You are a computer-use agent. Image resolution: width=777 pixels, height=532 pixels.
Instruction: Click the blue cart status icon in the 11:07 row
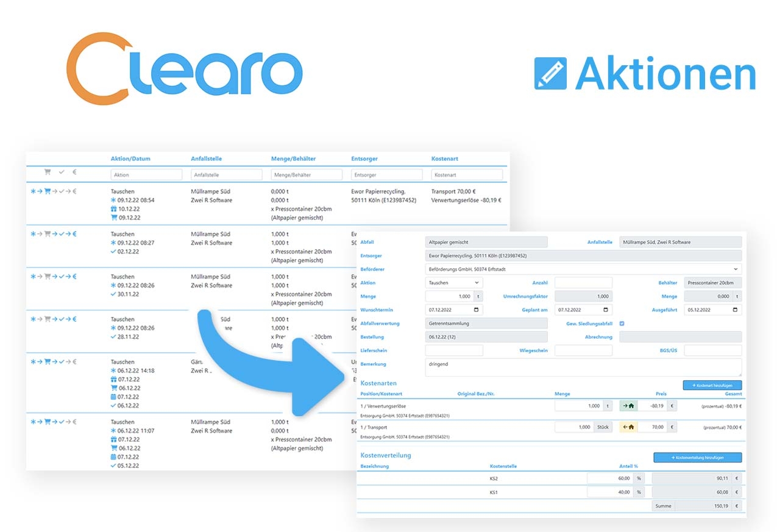(47, 422)
